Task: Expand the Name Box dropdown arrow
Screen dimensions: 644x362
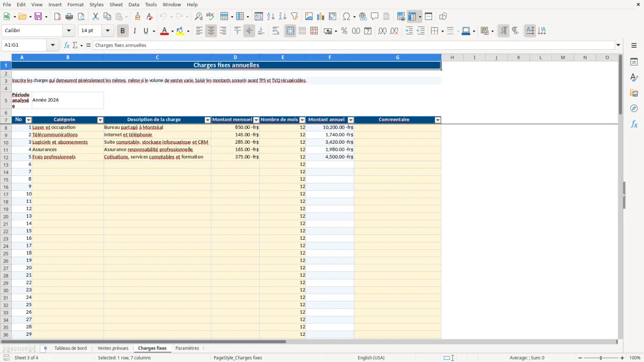Action: (x=53, y=45)
